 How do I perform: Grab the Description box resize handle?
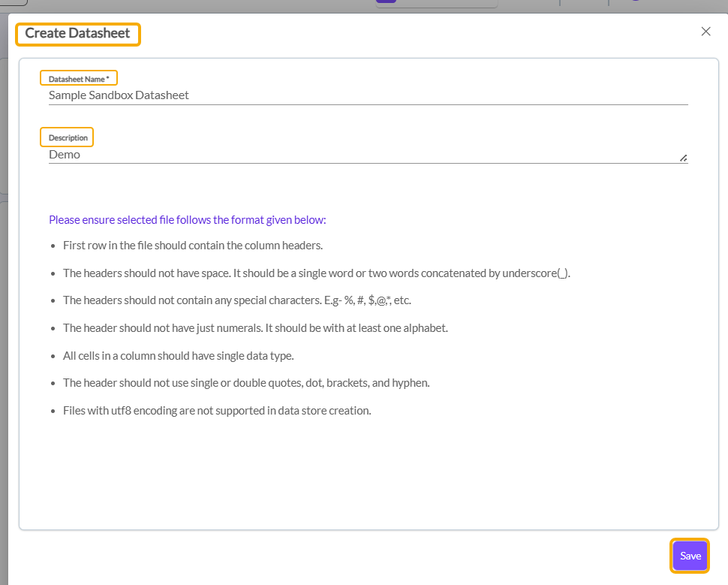(683, 158)
